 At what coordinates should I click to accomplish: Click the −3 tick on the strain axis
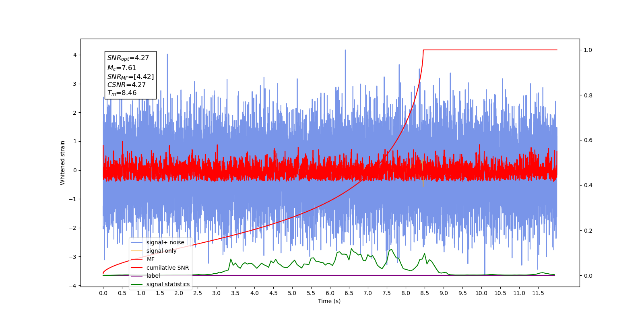(x=73, y=257)
